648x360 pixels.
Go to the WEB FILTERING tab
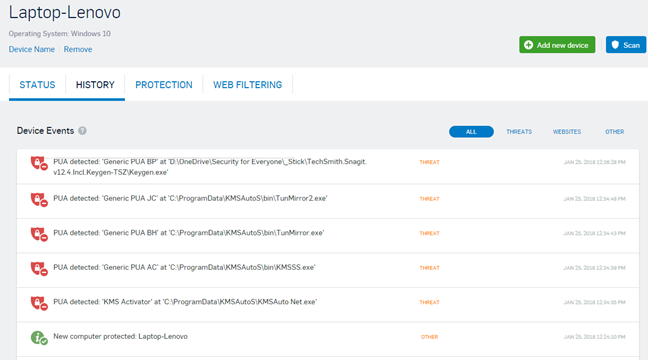[248, 85]
